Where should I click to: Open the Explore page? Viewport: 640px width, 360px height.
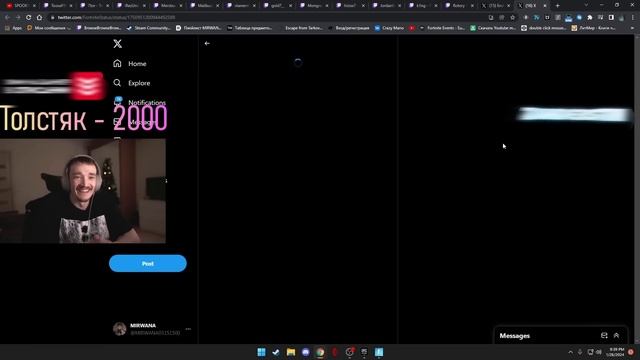pyautogui.click(x=132, y=83)
